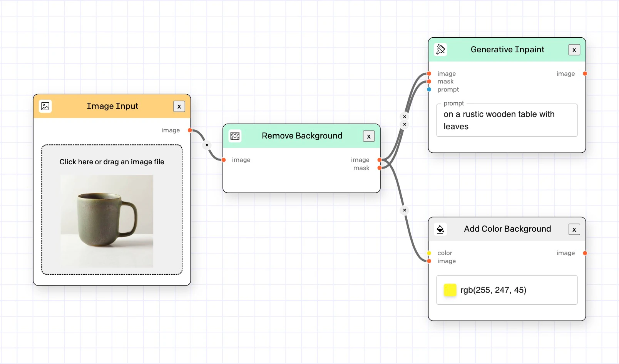Click the image output port on Image Input
This screenshot has width=619, height=364.
pyautogui.click(x=190, y=130)
